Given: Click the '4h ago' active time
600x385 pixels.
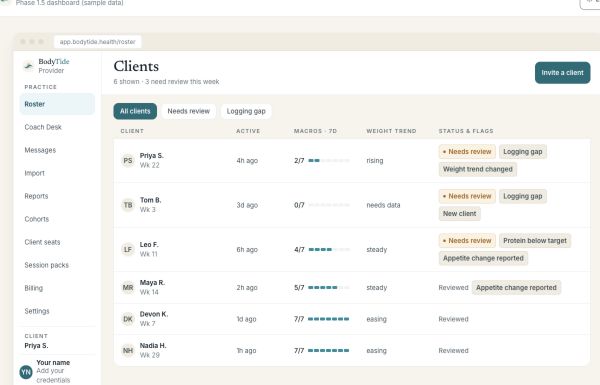Looking at the screenshot, I should click(247, 160).
